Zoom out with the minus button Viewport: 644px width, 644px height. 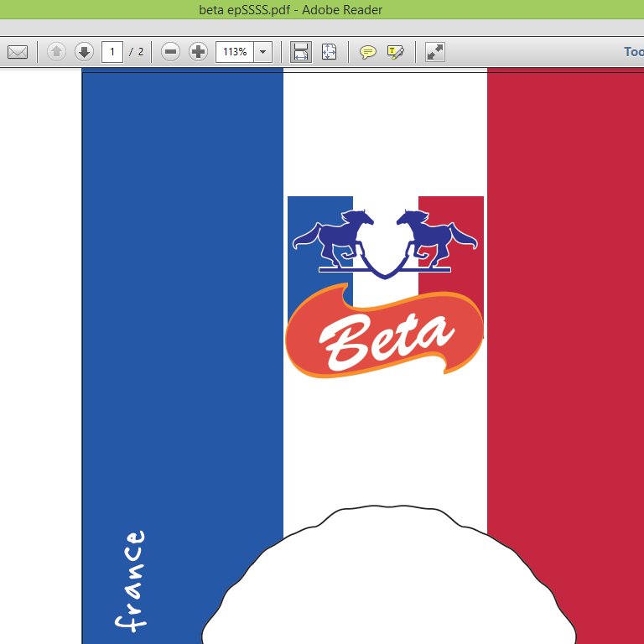[x=170, y=52]
